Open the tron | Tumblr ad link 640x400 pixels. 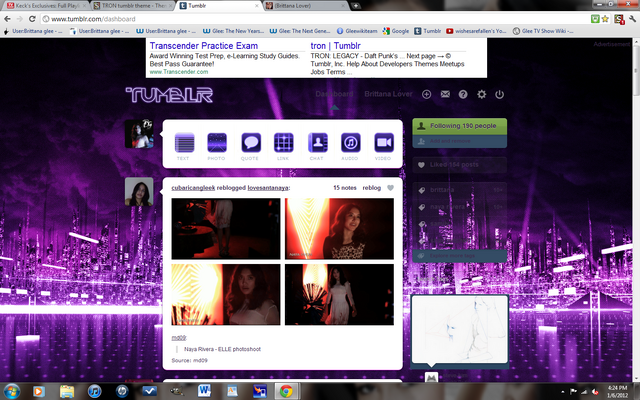tap(336, 46)
